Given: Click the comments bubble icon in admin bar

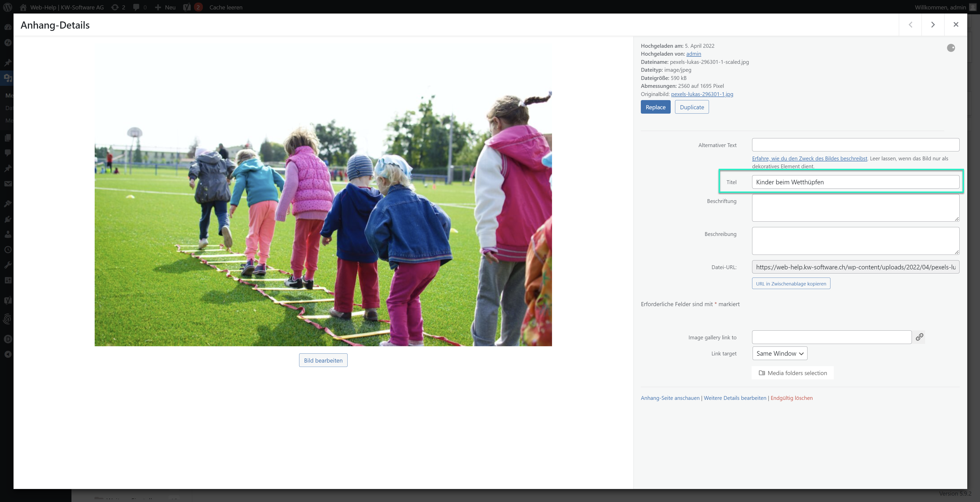Looking at the screenshot, I should [136, 7].
